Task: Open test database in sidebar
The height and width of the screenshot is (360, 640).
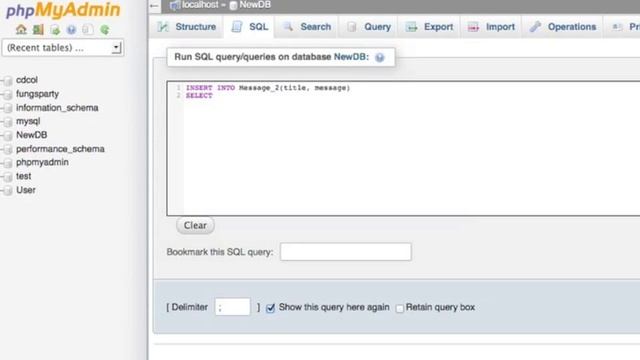Action: 24,176
